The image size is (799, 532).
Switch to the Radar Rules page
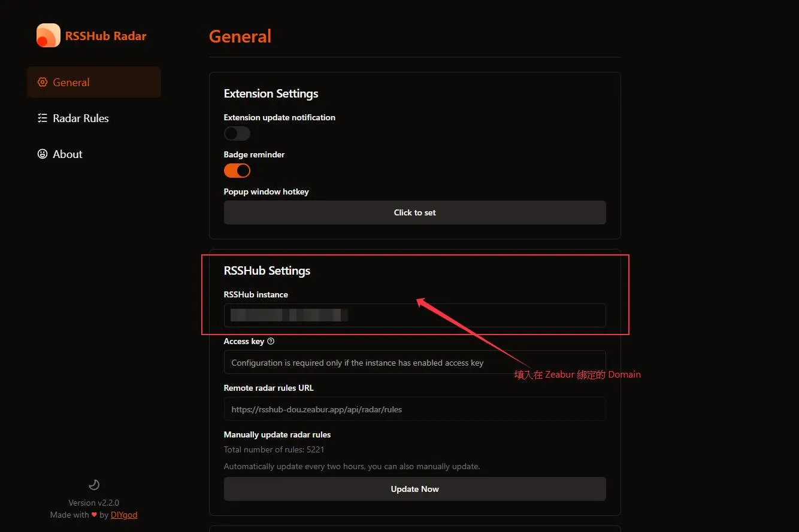point(80,118)
